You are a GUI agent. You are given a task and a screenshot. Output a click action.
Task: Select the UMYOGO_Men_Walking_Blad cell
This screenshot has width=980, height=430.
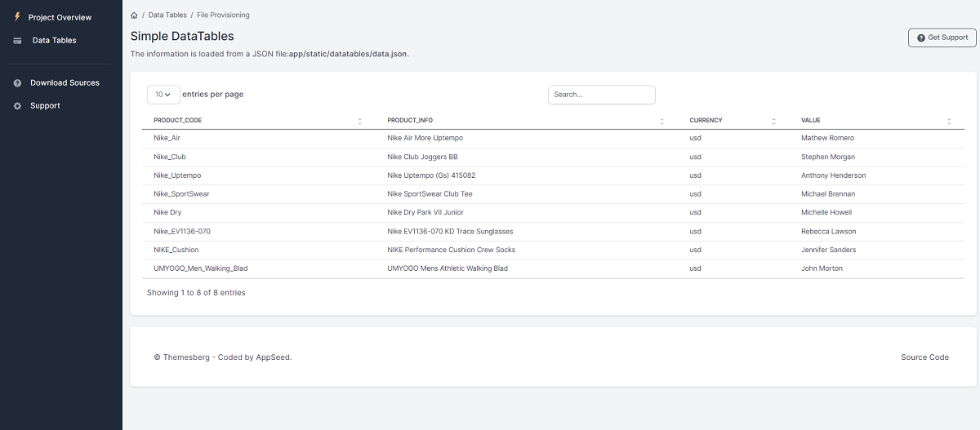[200, 268]
